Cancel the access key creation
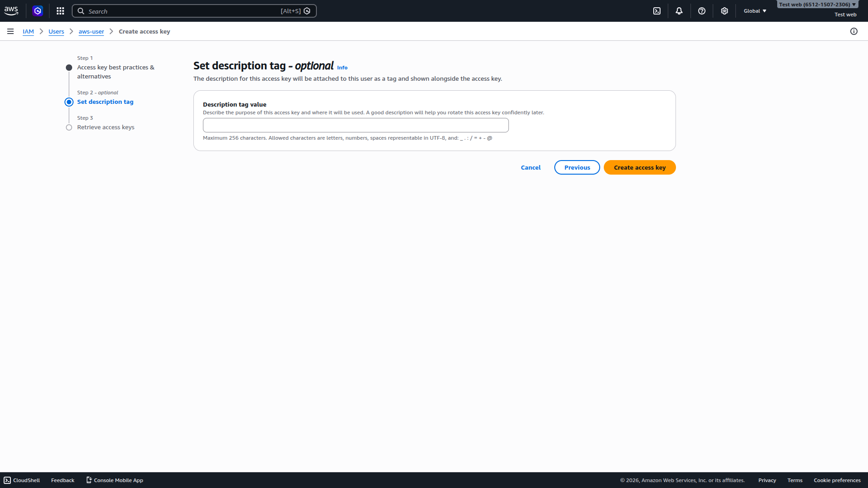The width and height of the screenshot is (868, 488). (531, 167)
